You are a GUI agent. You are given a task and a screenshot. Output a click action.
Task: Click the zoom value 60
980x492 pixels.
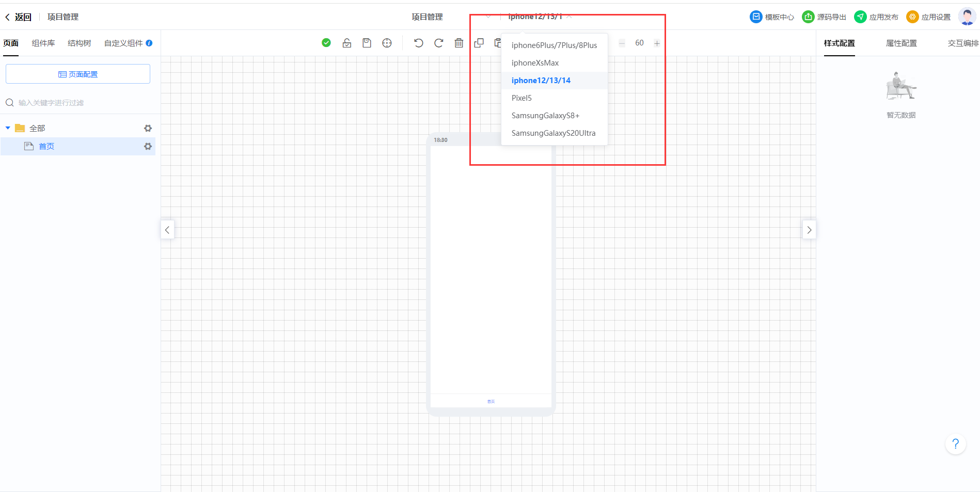coord(639,43)
